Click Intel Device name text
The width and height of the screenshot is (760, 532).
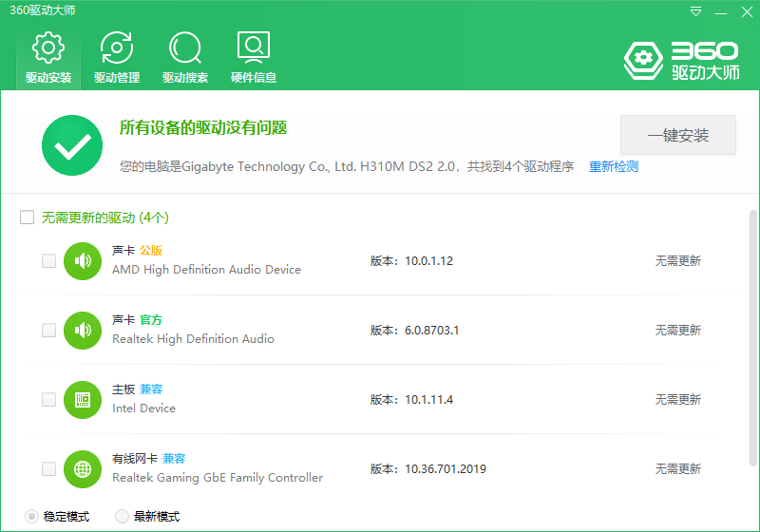pos(143,408)
